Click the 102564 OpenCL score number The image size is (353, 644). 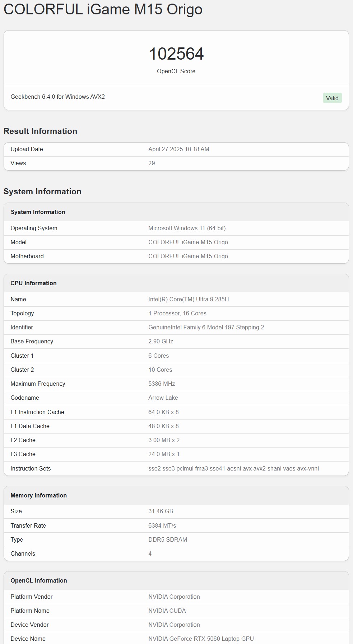point(176,54)
